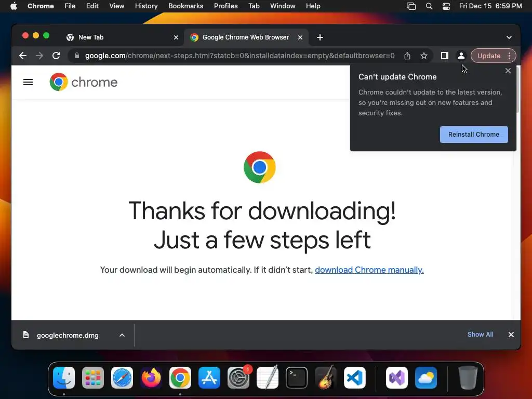
Task: Click the date and time in menu bar
Action: click(490, 6)
